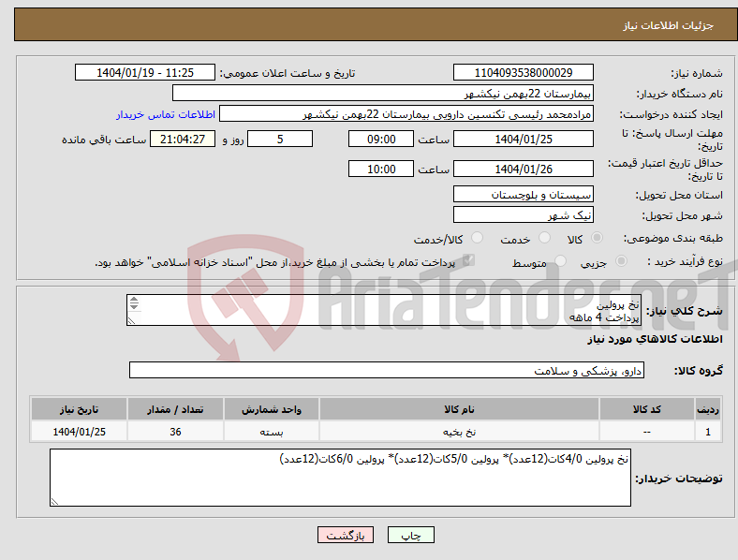The height and width of the screenshot is (560, 738).
Task: Click the request creator field مرادمحمد رئیسی
Action: tap(406, 114)
